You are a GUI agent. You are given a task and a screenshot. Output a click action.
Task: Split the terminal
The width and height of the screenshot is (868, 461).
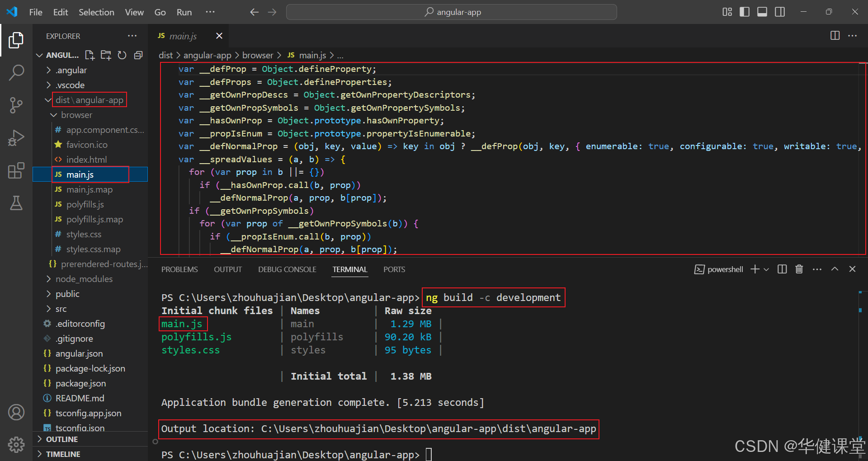782,269
